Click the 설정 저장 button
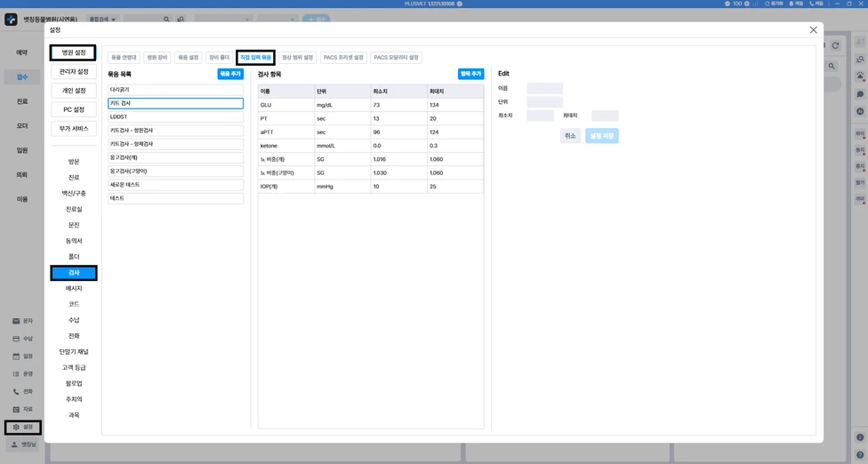Image resolution: width=868 pixels, height=464 pixels. pos(602,136)
